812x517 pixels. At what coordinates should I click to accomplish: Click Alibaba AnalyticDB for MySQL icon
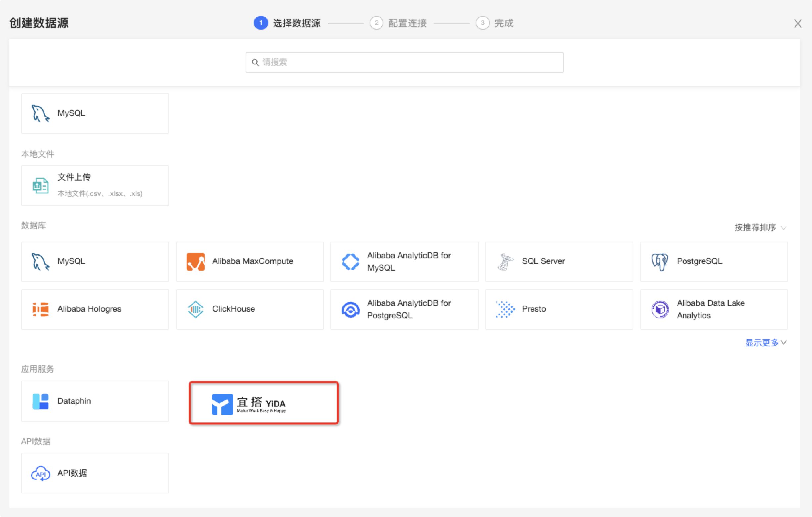[x=349, y=261]
